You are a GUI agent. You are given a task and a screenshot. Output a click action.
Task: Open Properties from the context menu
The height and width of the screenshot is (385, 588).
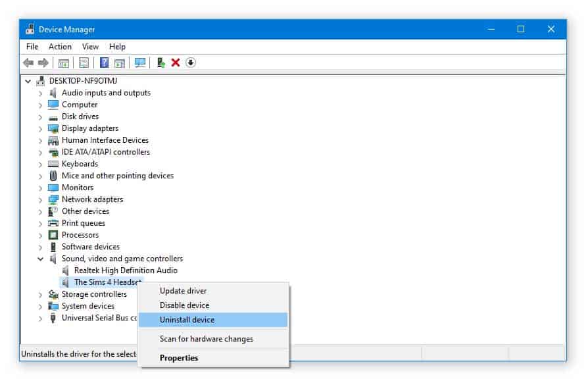(x=214, y=358)
